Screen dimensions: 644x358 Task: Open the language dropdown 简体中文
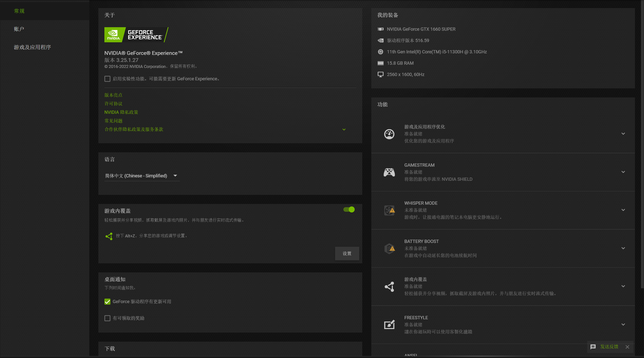142,176
